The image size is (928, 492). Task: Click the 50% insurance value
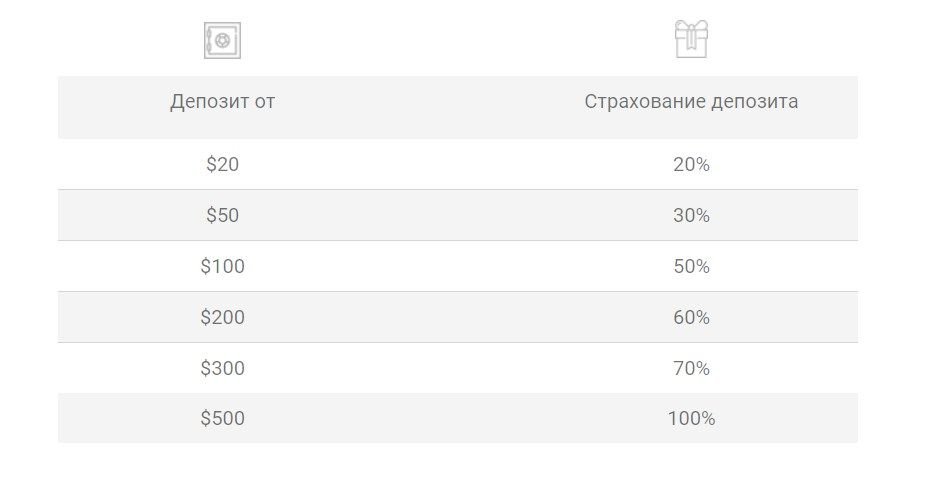[x=691, y=266]
